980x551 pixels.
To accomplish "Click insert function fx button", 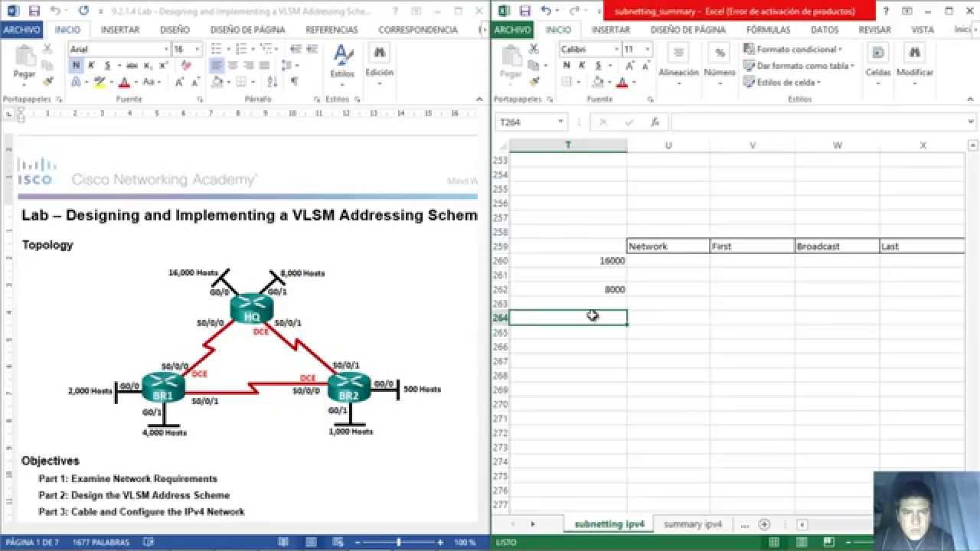I will point(655,122).
